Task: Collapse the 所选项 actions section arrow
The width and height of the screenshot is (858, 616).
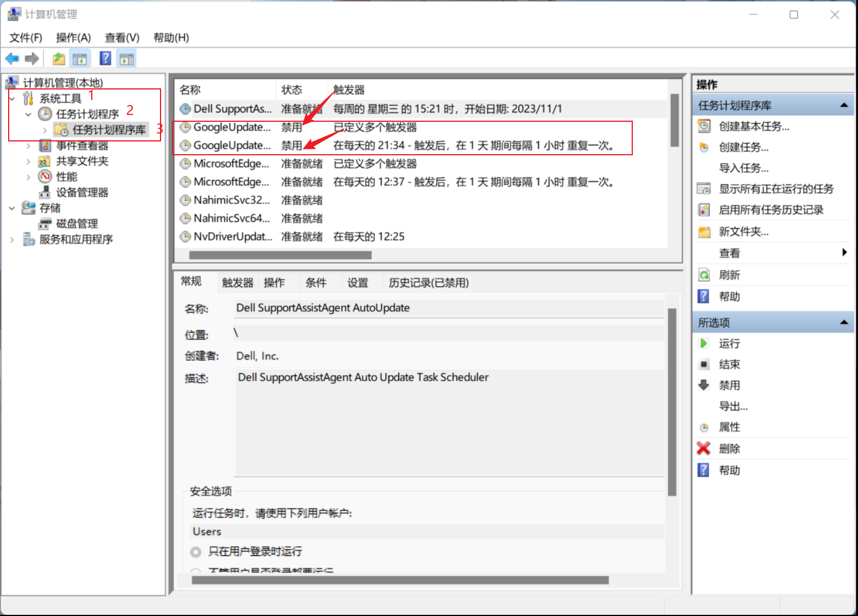Action: 844,322
